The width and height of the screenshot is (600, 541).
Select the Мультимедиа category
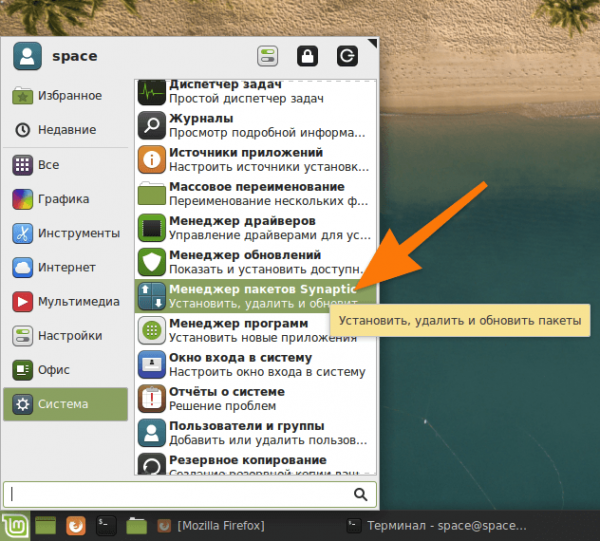click(x=65, y=301)
